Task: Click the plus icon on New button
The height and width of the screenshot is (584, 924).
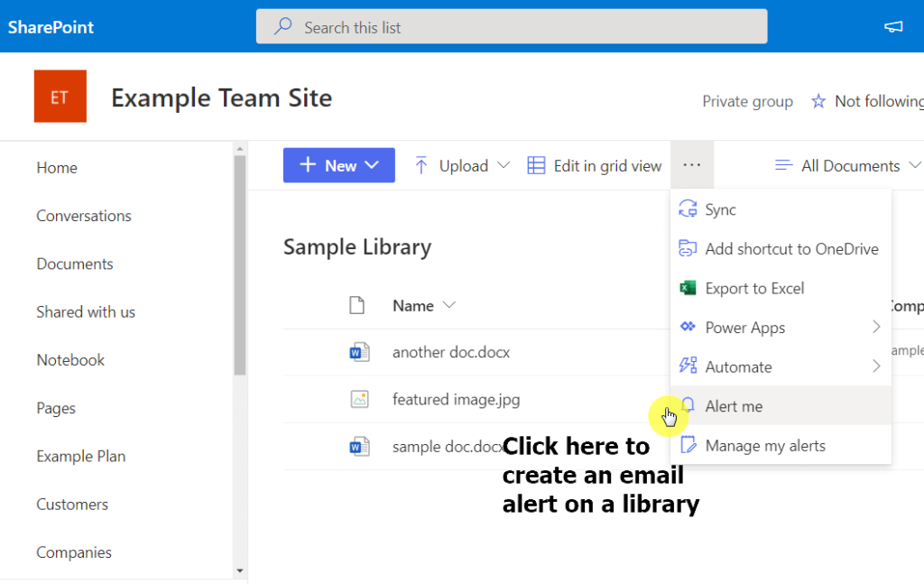Action: [308, 164]
